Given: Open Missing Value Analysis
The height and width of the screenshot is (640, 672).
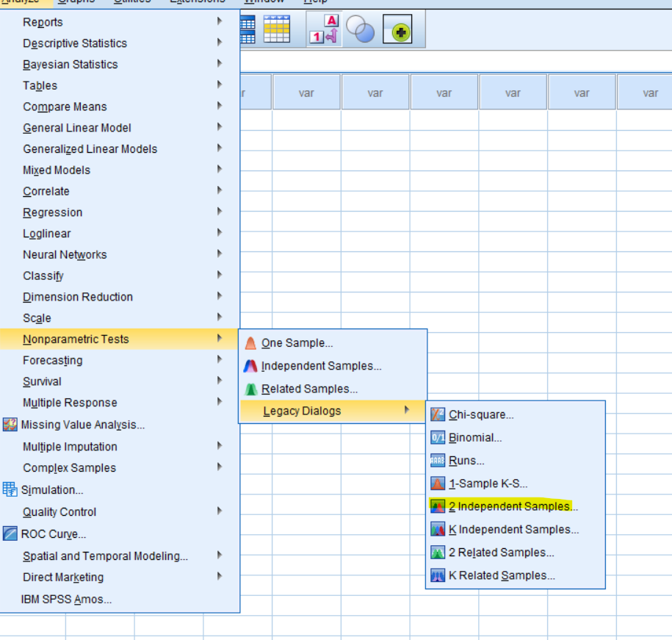Looking at the screenshot, I should click(82, 425).
